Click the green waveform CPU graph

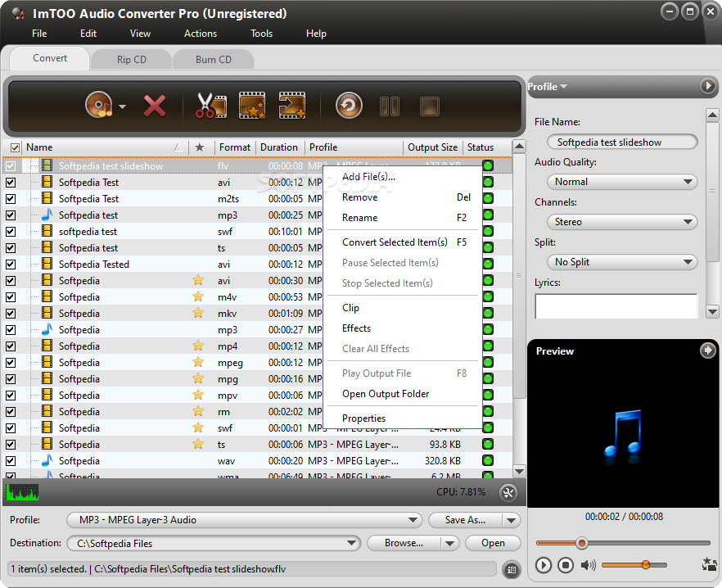(22, 492)
